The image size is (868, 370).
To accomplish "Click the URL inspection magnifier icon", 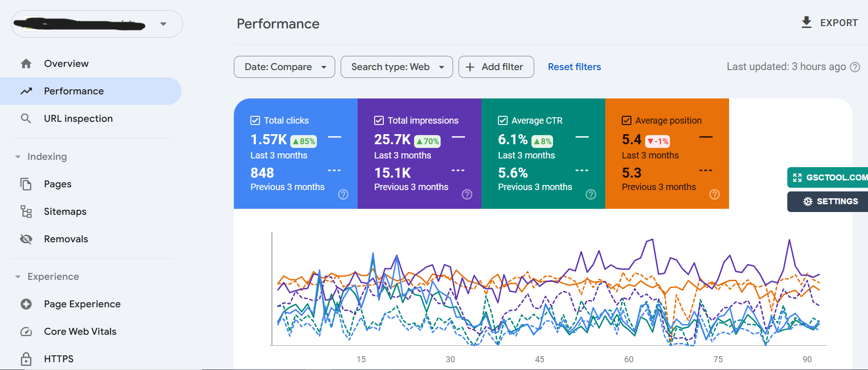I will point(26,119).
